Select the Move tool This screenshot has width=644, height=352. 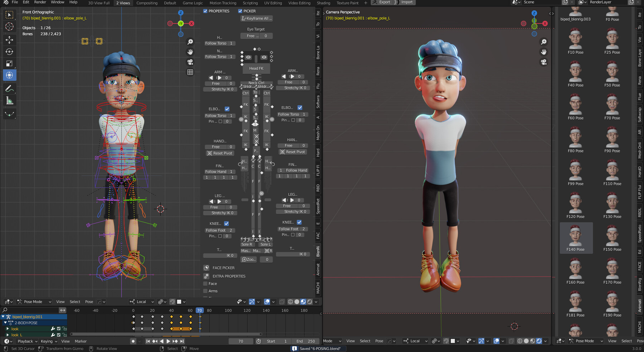point(9,40)
